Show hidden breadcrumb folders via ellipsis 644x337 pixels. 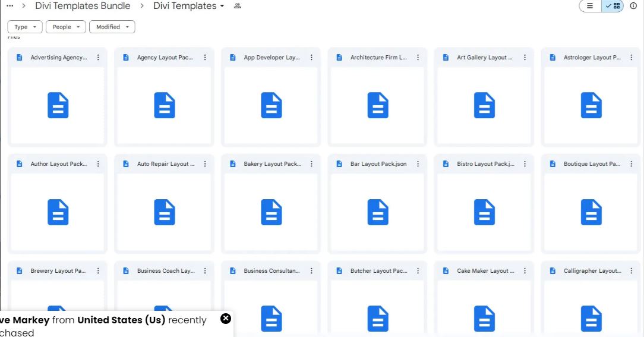pyautogui.click(x=10, y=6)
